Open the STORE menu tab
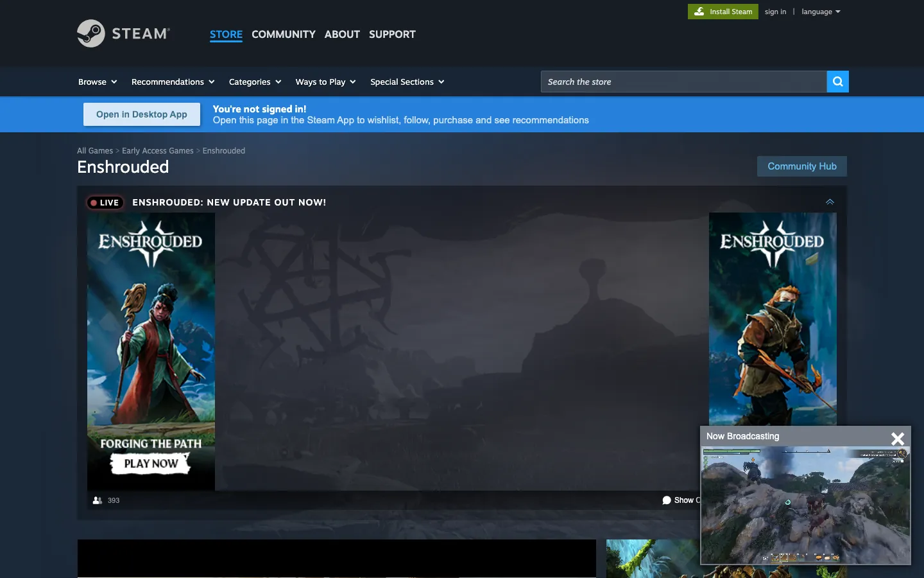Viewport: 924px width, 578px height. [x=226, y=34]
